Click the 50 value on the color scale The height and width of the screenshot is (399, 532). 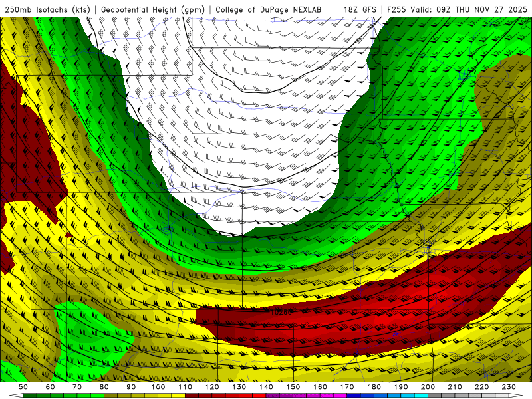click(x=23, y=387)
